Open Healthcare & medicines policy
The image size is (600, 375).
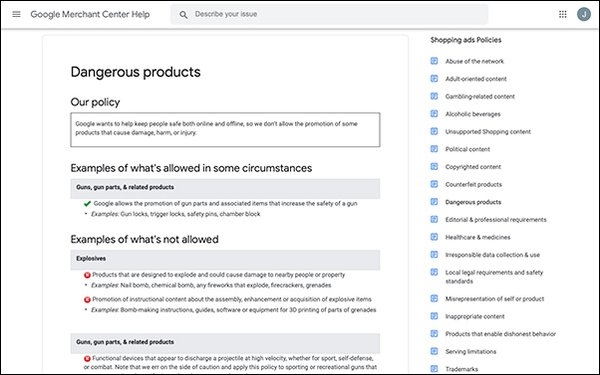(x=478, y=237)
